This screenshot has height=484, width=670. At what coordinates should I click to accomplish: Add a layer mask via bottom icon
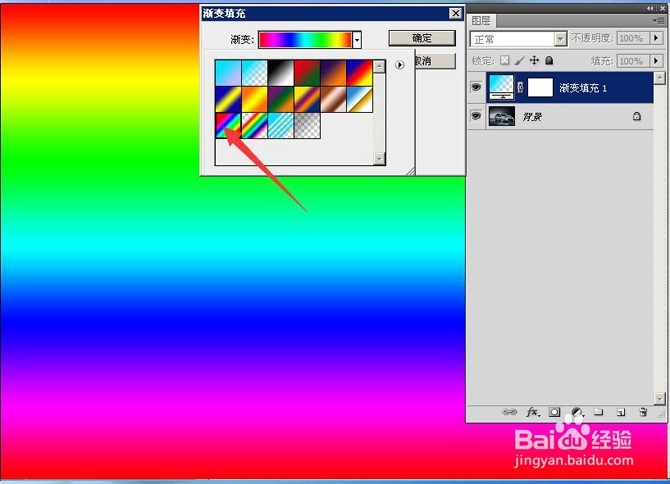[x=554, y=412]
